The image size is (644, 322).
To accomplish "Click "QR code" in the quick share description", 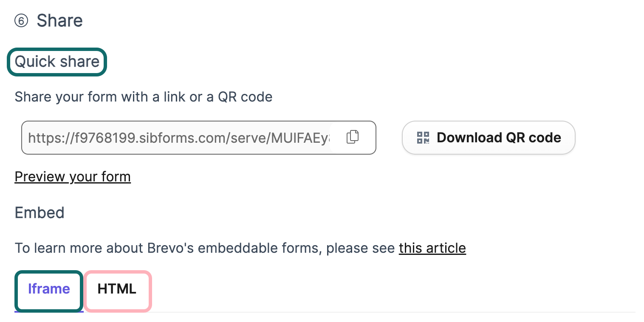I will coord(245,97).
